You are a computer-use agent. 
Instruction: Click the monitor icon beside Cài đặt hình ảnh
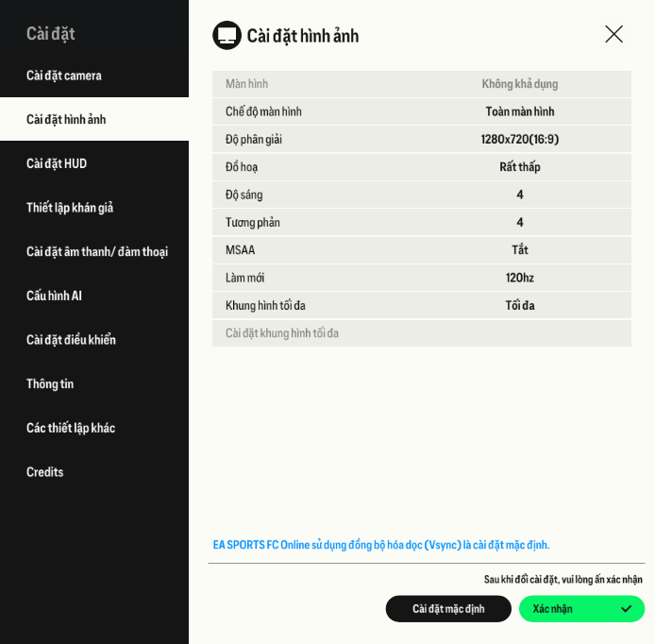pyautogui.click(x=227, y=35)
